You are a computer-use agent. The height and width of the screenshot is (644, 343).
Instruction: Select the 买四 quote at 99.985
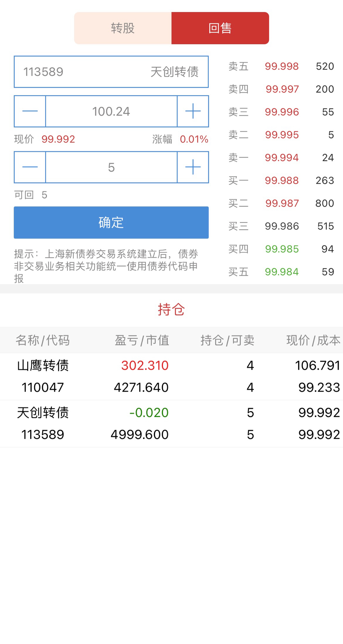click(281, 249)
